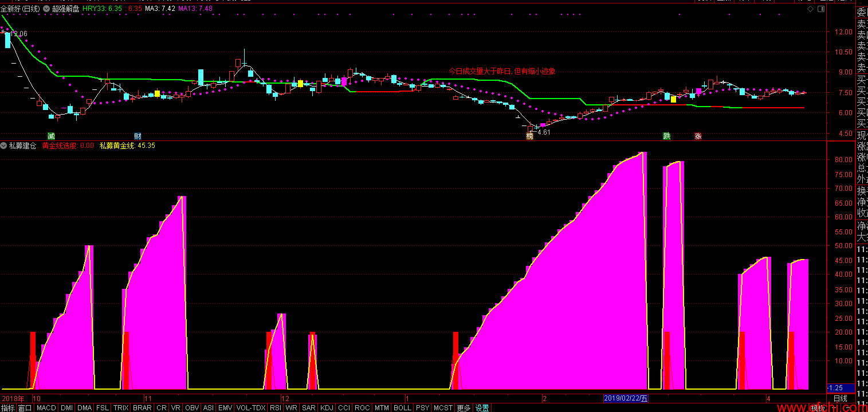Screen dimensions: 868x412
Task: Switch to the WR indicator
Action: (292, 408)
